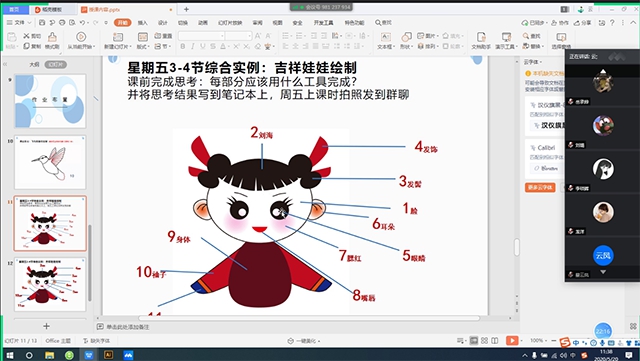Click the Share (分享) icon

(x=577, y=23)
